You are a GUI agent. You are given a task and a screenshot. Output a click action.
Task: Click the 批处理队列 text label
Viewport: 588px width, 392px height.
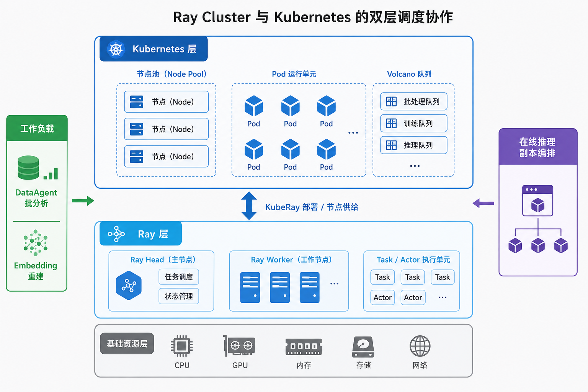(x=421, y=101)
